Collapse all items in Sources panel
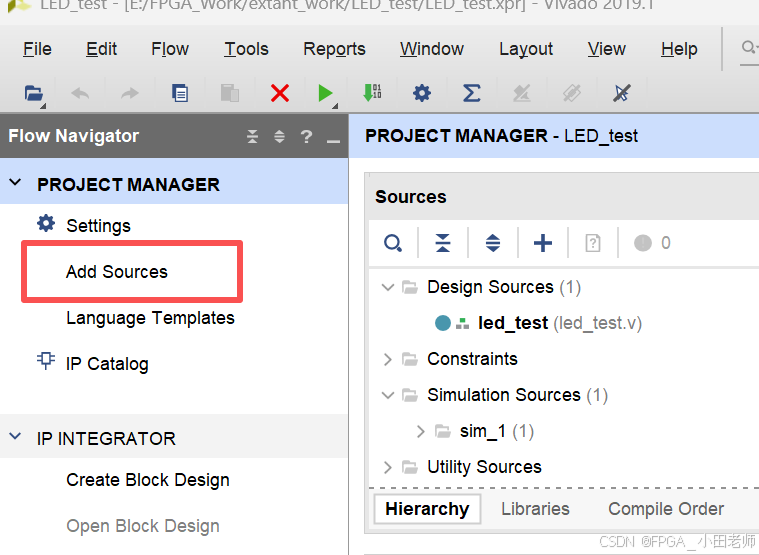The width and height of the screenshot is (759, 555). point(443,243)
